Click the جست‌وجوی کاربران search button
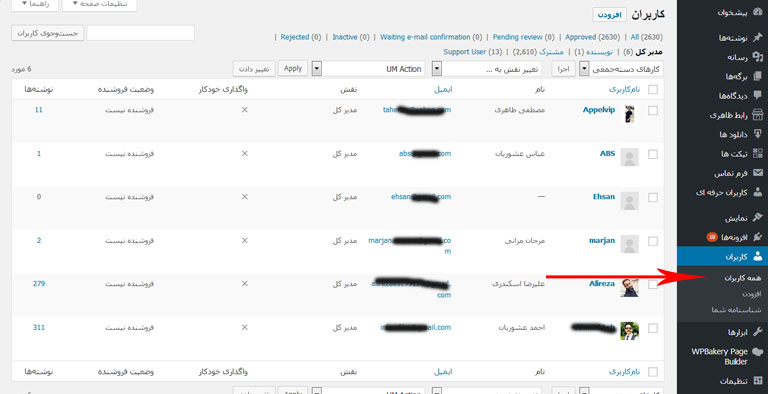Screen dimensions: 768x394 click(48, 33)
